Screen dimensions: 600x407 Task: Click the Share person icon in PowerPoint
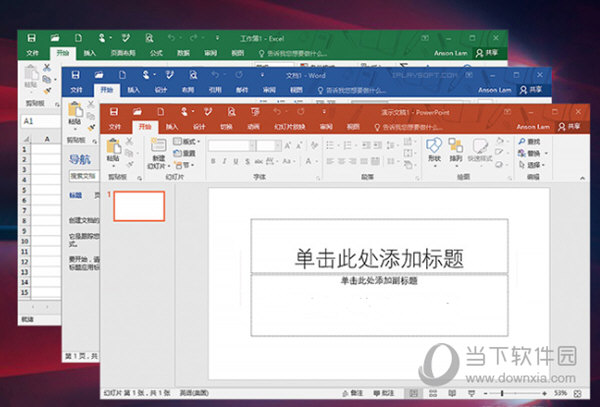(x=562, y=127)
